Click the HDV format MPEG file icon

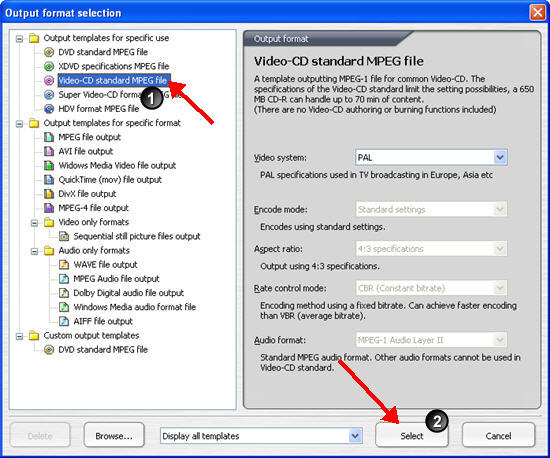tap(49, 109)
